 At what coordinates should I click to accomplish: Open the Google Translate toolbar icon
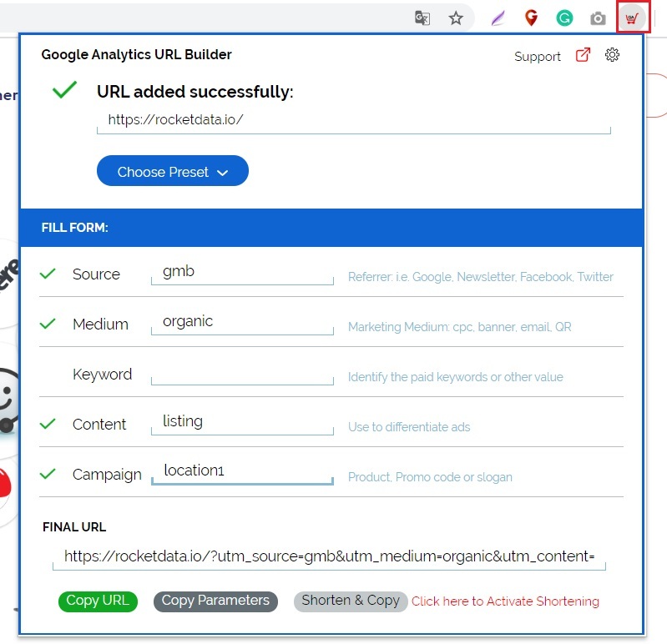click(422, 18)
